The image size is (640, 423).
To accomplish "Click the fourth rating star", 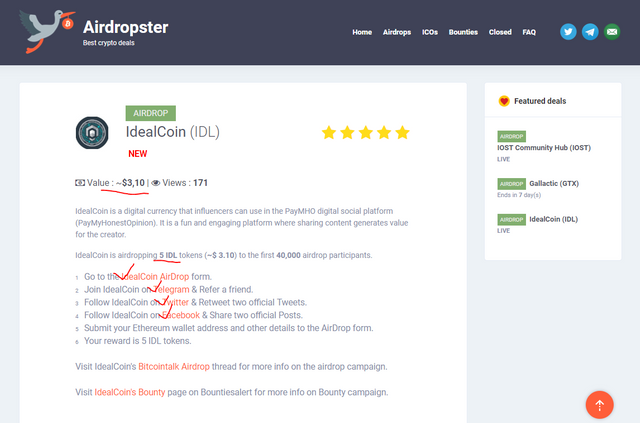I will pos(384,133).
